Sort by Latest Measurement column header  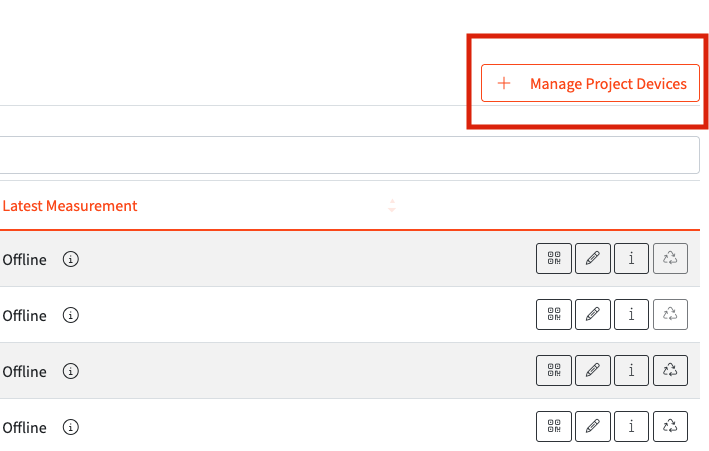click(x=70, y=206)
